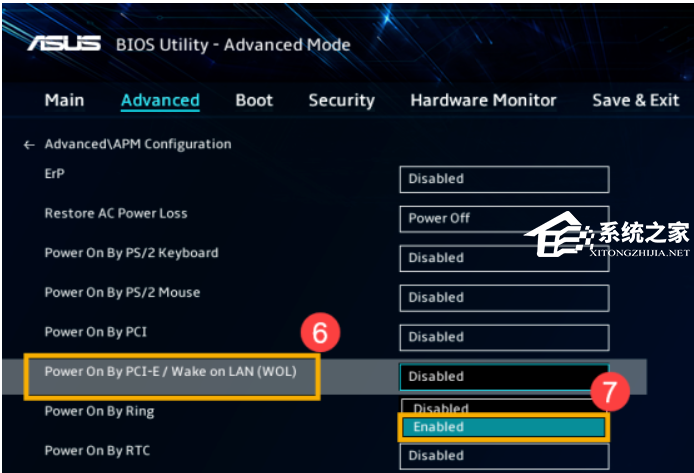Click the back arrow beside APM Configuration
Image resolution: width=694 pixels, height=473 pixels.
(29, 145)
